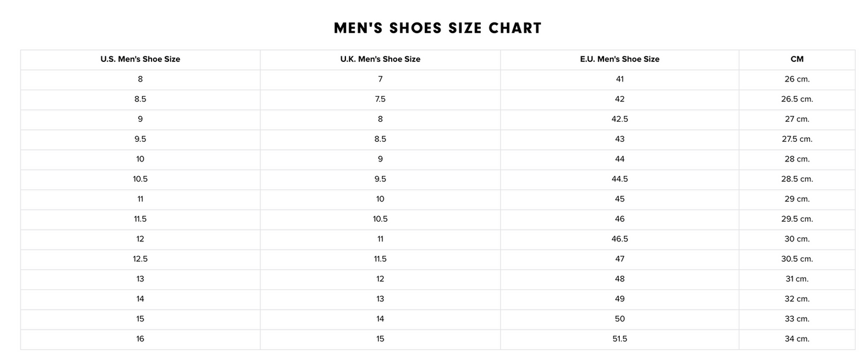Select U.S. size 12.5 cell
The height and width of the screenshot is (359, 868).
point(140,259)
